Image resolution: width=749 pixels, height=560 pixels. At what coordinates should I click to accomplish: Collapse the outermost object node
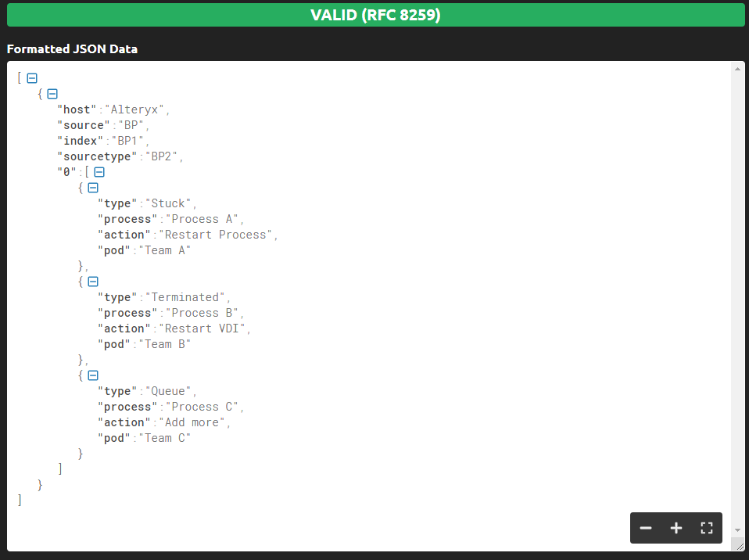52,93
